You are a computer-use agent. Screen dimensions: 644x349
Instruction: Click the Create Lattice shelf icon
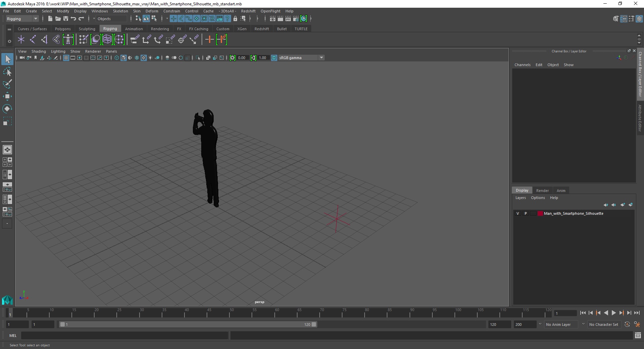107,40
